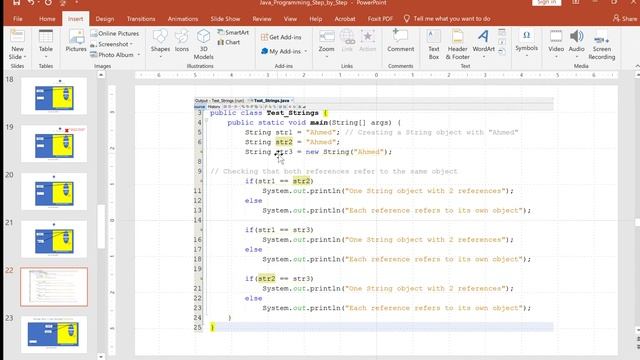Expand the Screenshot dropdown arrow
Viewport: 640px width, 360px height.
(131, 44)
